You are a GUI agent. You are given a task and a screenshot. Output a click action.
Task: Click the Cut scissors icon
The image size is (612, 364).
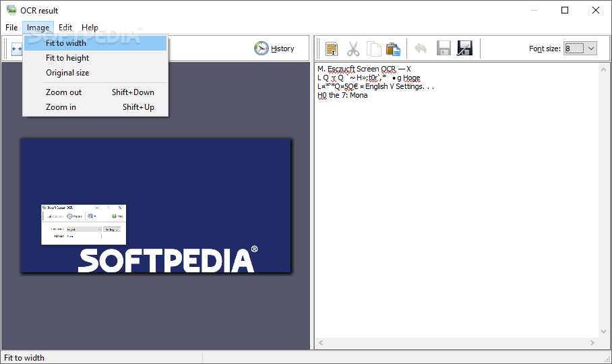click(353, 49)
